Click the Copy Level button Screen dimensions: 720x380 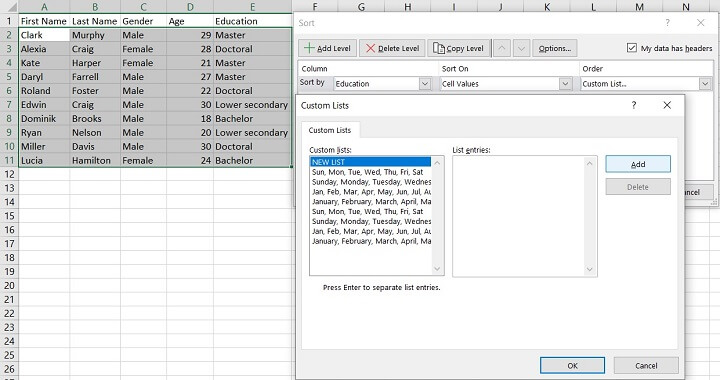click(x=458, y=48)
